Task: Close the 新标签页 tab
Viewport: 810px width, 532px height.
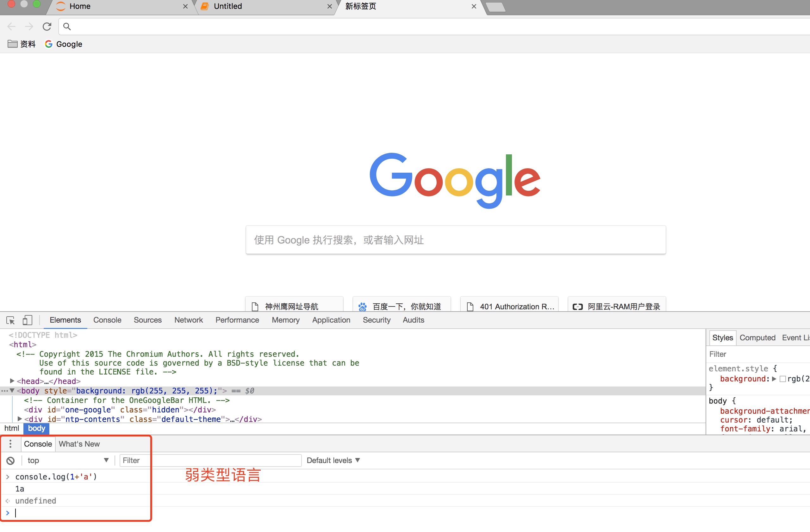Action: click(x=474, y=6)
